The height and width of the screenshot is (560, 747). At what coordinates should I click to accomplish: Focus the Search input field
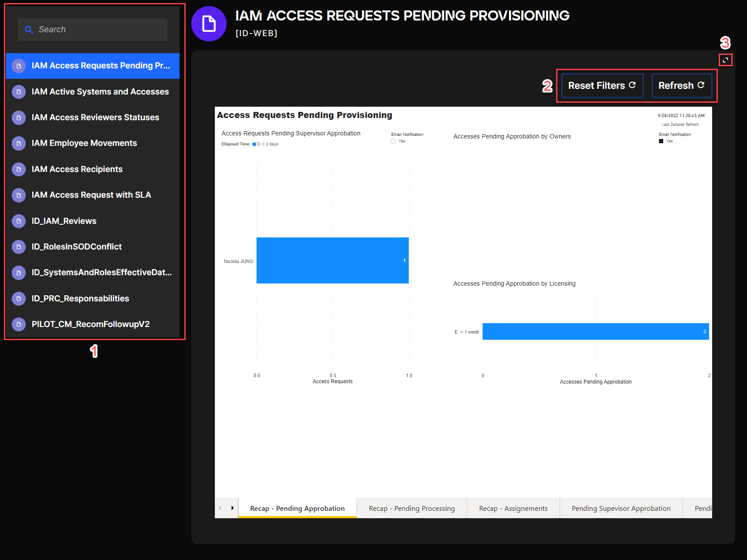(100, 30)
